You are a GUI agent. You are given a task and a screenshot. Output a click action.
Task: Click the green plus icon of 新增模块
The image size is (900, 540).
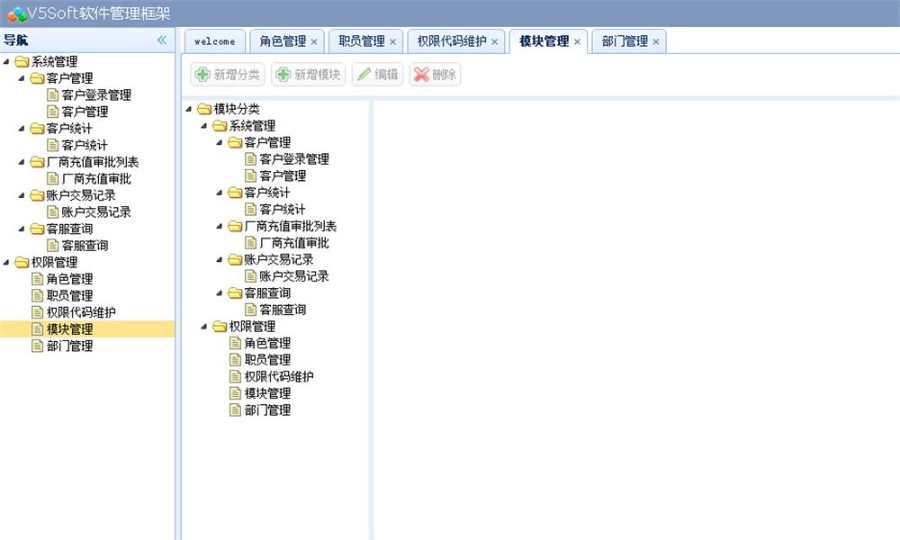[284, 74]
